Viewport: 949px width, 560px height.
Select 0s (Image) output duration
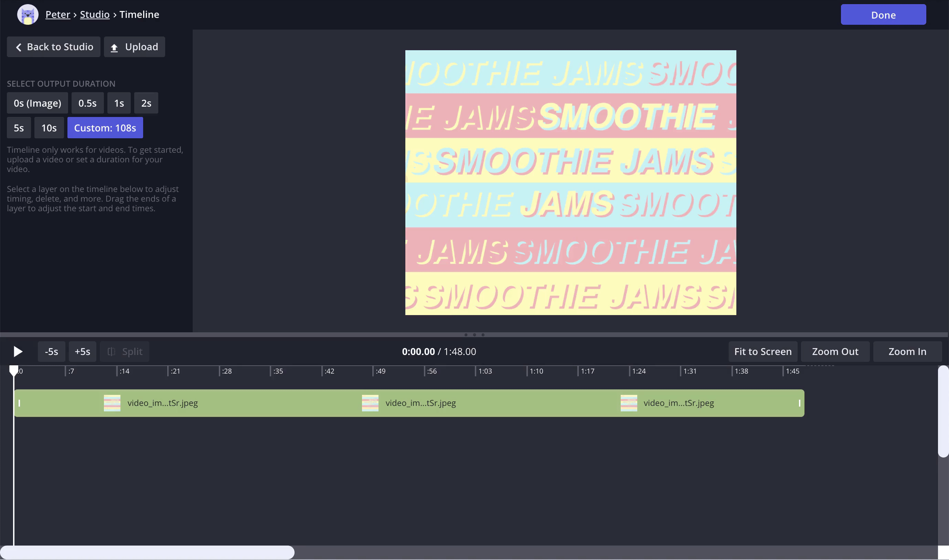(38, 103)
